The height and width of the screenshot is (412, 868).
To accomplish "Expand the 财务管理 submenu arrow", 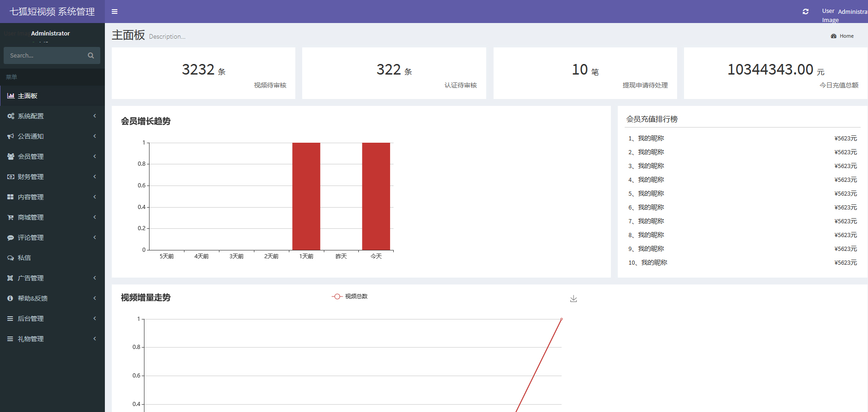I will (x=95, y=177).
